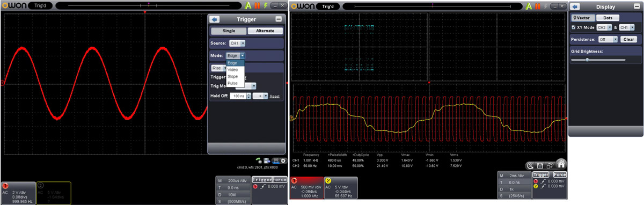The image size is (644, 205).
Task: Open XY Mode CH2 channel dropdown
Action: point(604,27)
